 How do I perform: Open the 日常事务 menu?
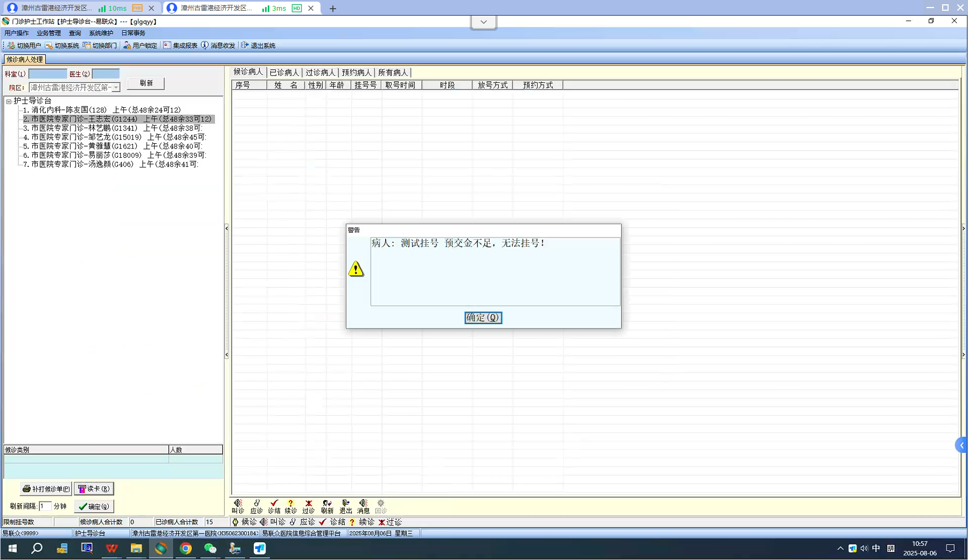[x=133, y=33]
